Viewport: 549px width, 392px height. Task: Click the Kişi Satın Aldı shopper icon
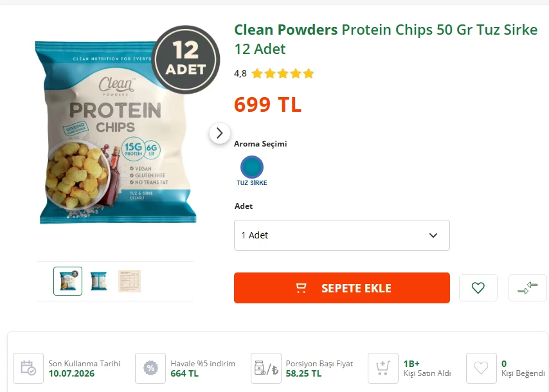tap(383, 368)
